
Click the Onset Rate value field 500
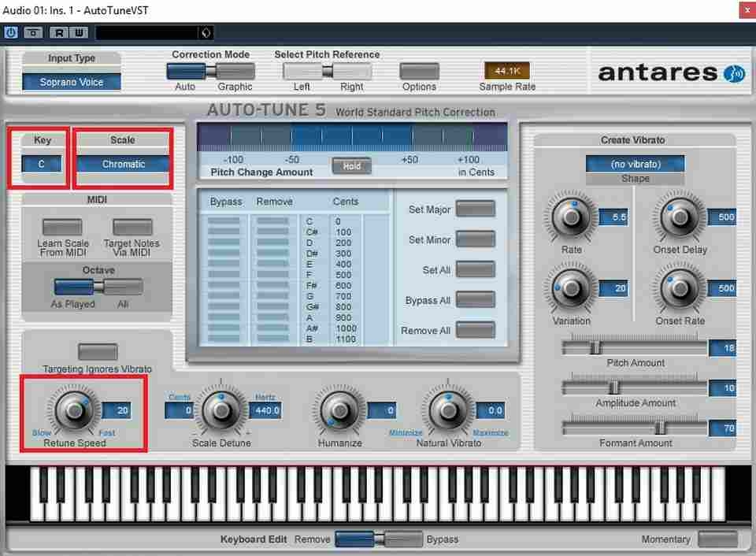pos(722,288)
